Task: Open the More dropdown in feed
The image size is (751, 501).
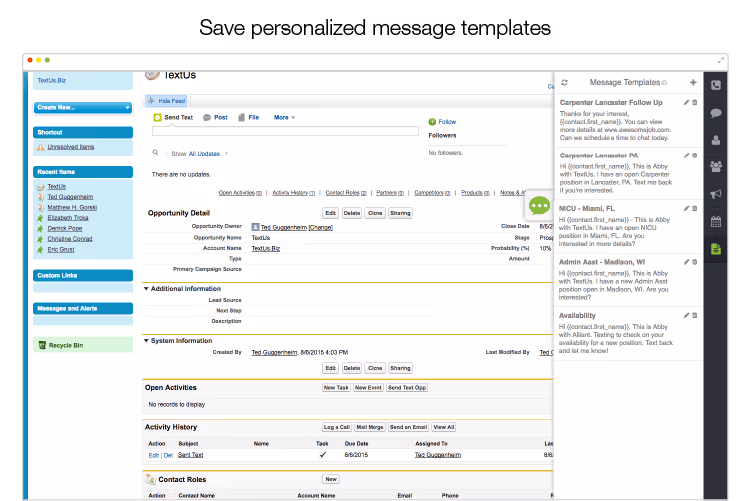Action: click(x=284, y=117)
